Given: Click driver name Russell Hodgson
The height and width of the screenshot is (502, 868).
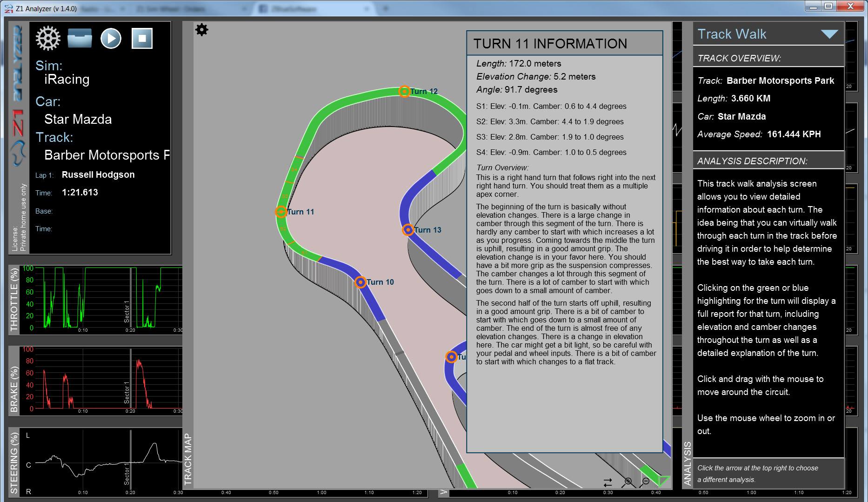Looking at the screenshot, I should [x=98, y=174].
